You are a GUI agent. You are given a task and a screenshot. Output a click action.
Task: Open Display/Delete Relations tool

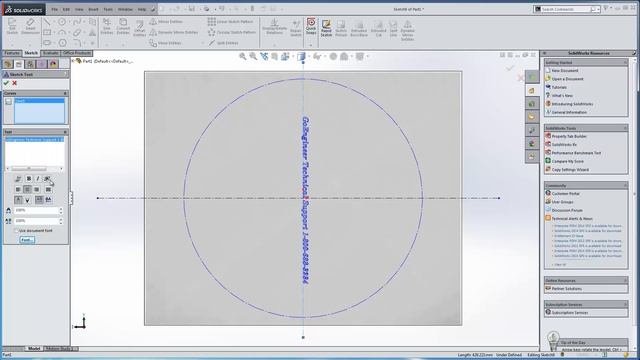pyautogui.click(x=274, y=27)
